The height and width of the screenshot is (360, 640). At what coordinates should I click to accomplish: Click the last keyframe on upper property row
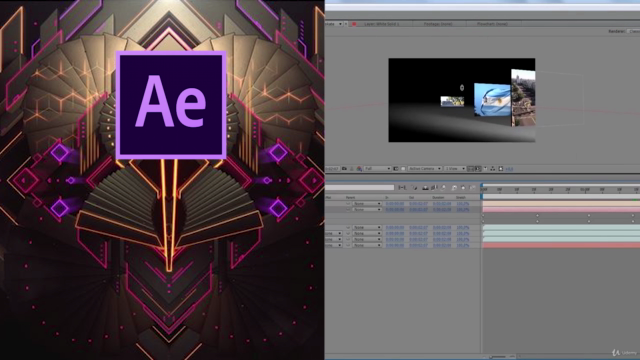tap(633, 216)
